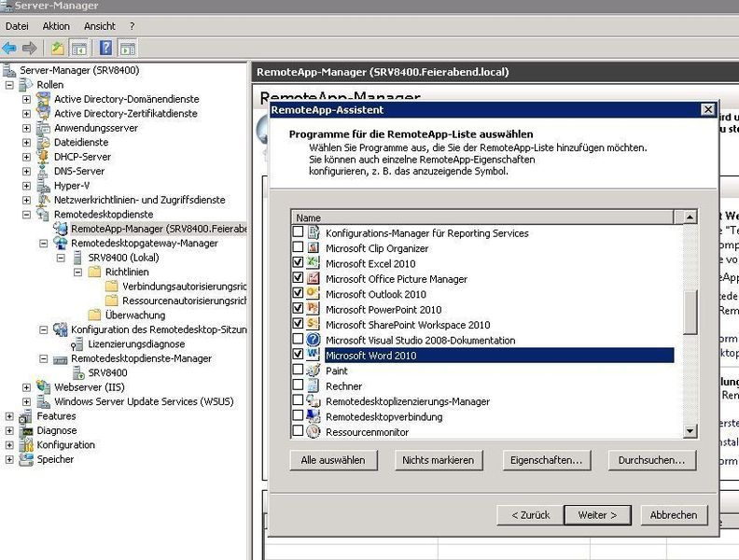
Task: Click the Rechner calculator icon in list
Action: tap(313, 385)
